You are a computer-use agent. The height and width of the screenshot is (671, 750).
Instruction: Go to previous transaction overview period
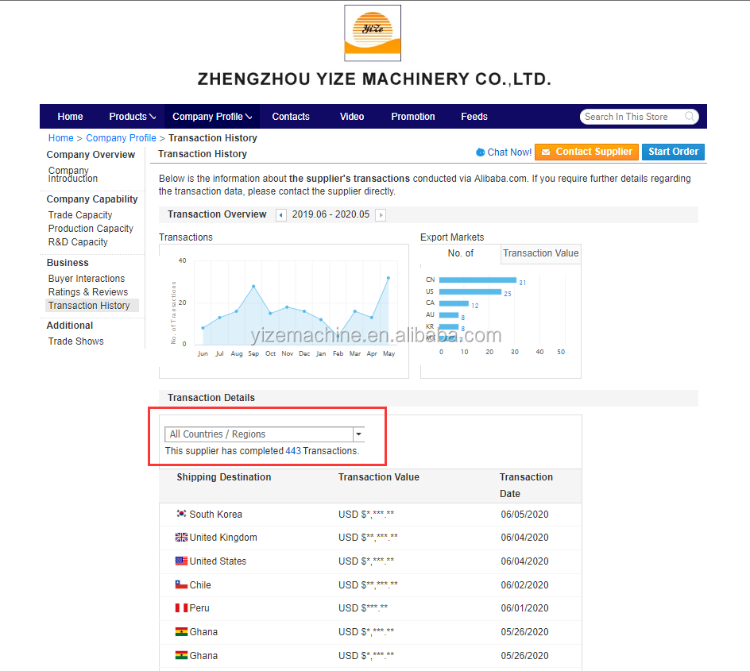[281, 215]
